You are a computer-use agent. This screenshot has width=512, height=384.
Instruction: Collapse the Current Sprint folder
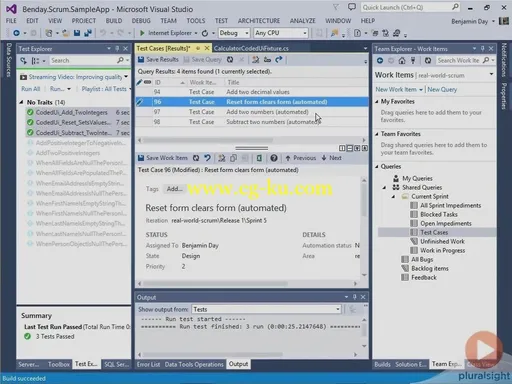[393, 197]
